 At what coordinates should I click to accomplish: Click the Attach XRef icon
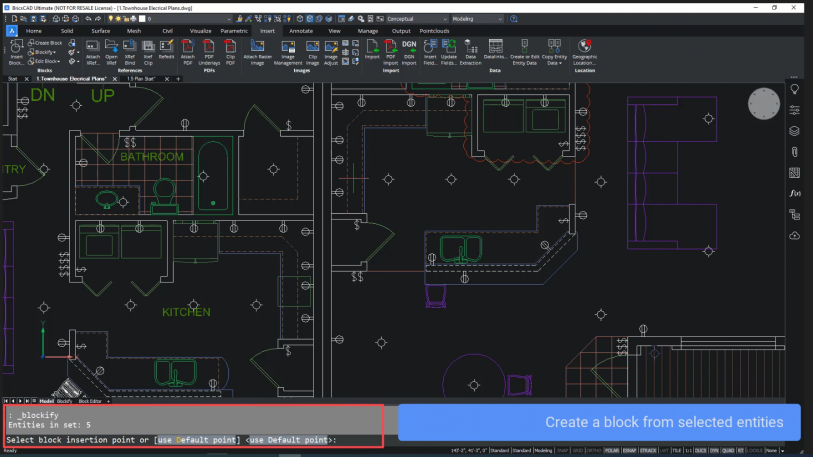coord(93,52)
